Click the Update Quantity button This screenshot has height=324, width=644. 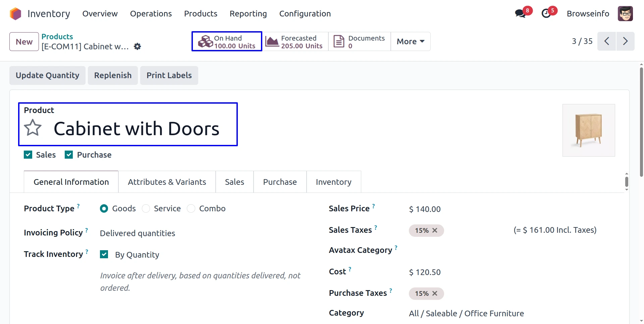click(x=48, y=75)
